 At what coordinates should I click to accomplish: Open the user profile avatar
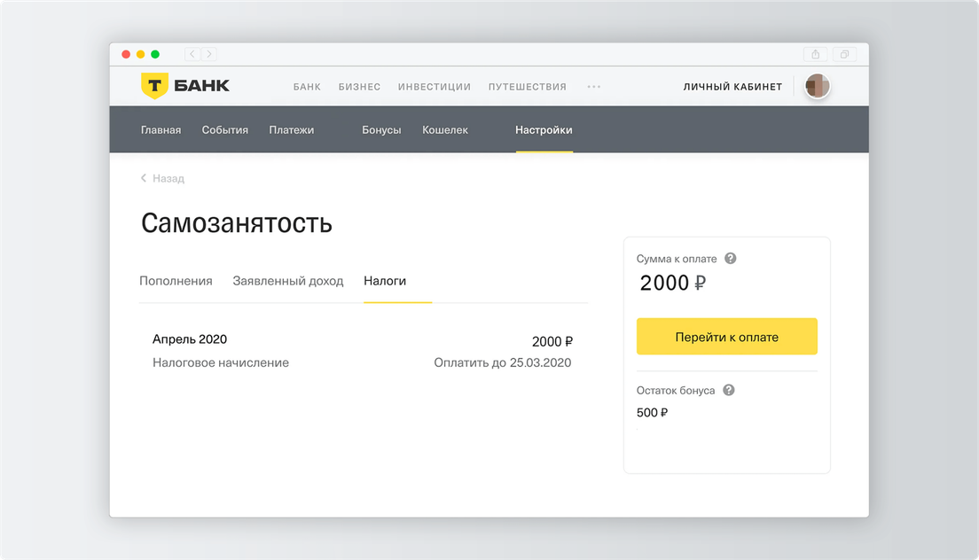coord(817,86)
